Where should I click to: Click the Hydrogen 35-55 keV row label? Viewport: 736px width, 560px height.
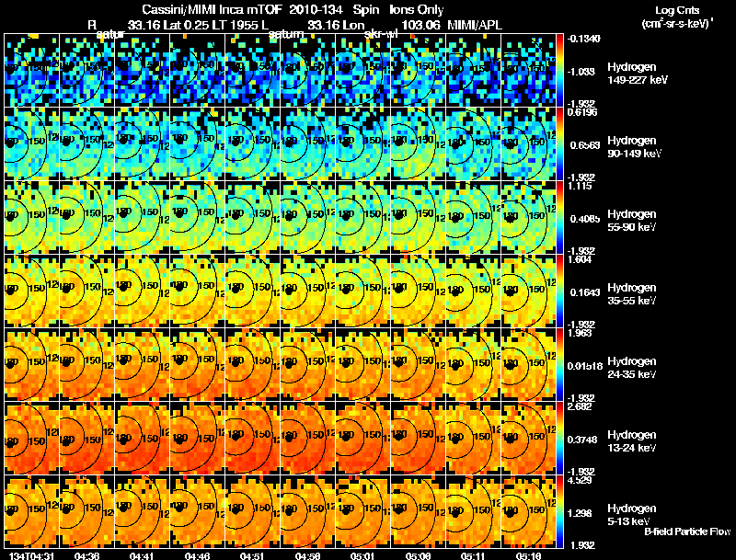(x=632, y=294)
